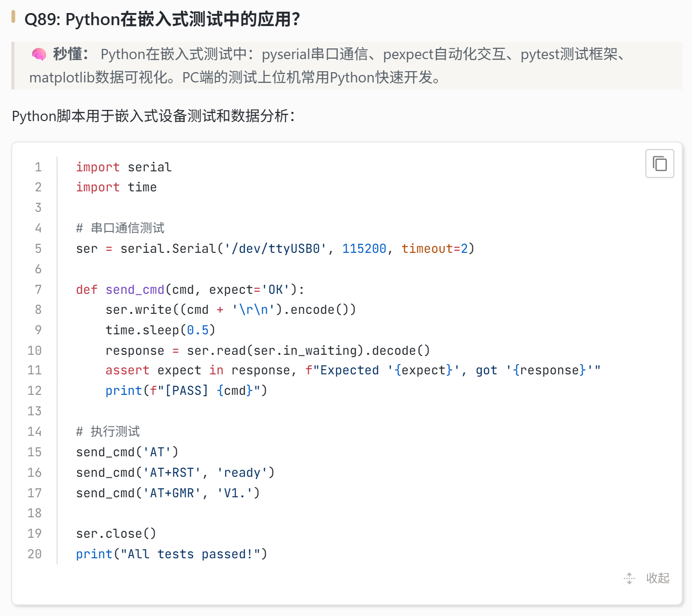Click line number 1 in the gutter
Image resolution: width=692 pixels, height=616 pixels.
coord(38,167)
